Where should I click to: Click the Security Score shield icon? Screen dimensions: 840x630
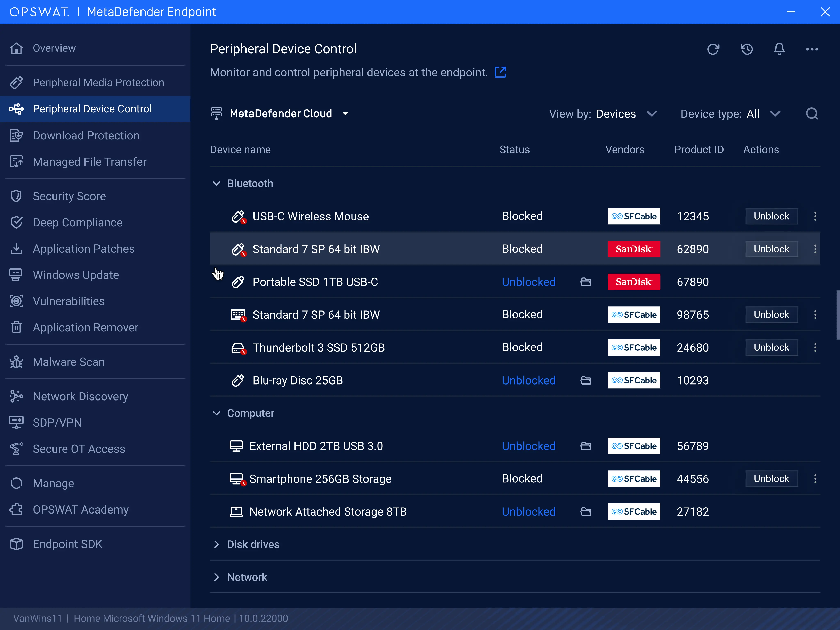click(16, 196)
